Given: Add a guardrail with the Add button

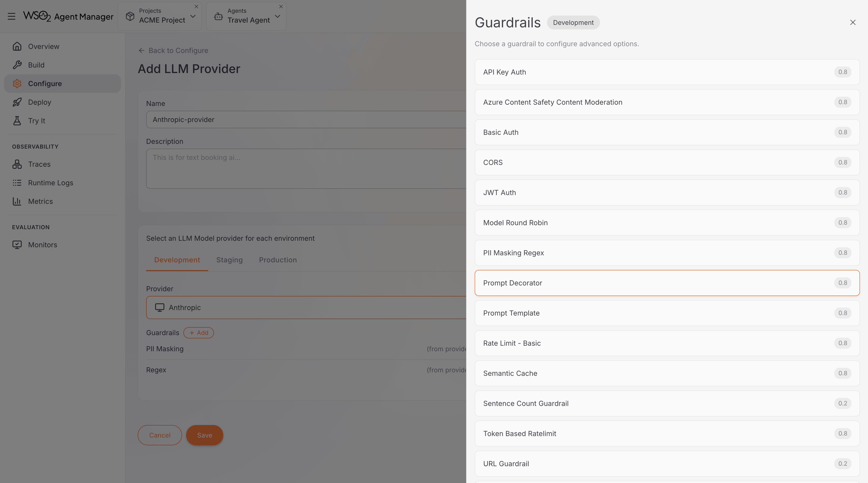Looking at the screenshot, I should (x=198, y=332).
